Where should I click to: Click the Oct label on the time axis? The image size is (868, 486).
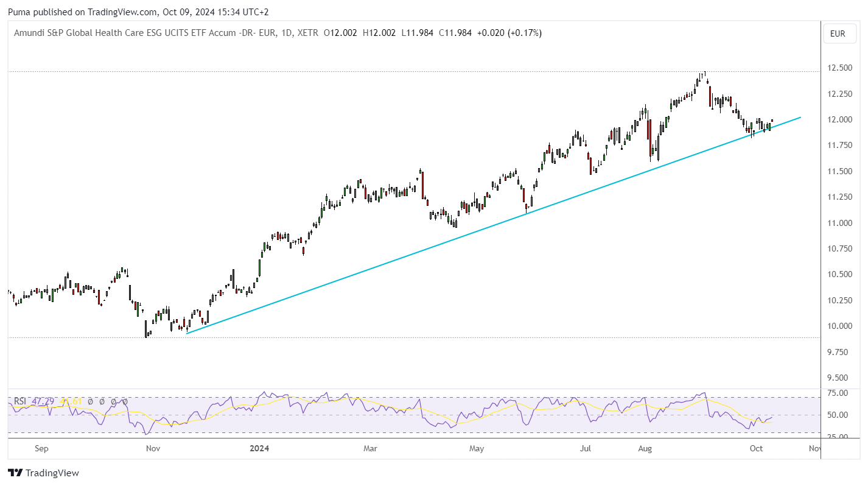click(756, 449)
